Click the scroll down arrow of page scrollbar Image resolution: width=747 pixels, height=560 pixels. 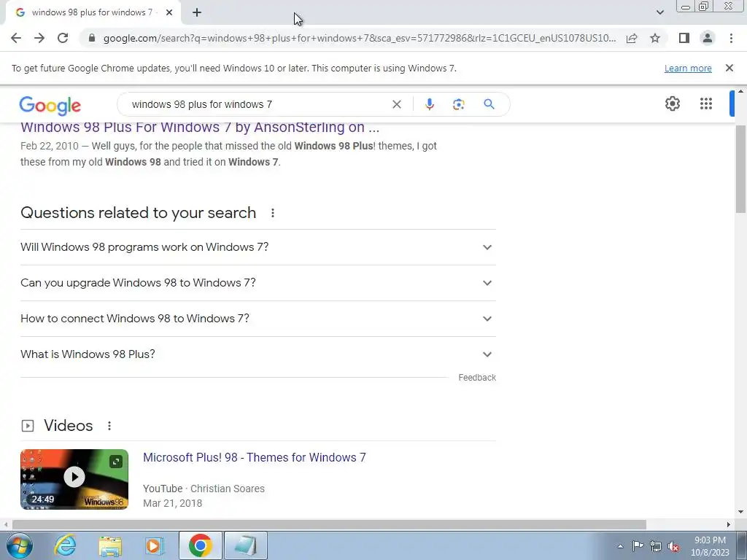click(741, 513)
